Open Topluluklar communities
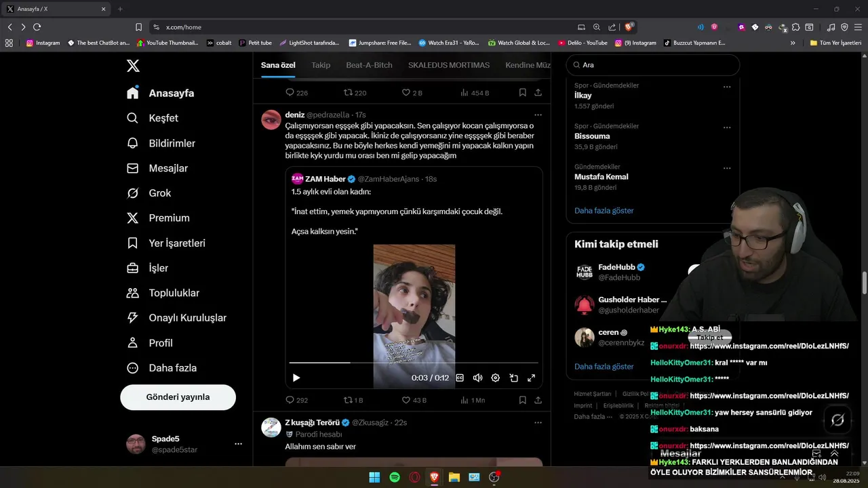The image size is (868, 488). point(163,293)
